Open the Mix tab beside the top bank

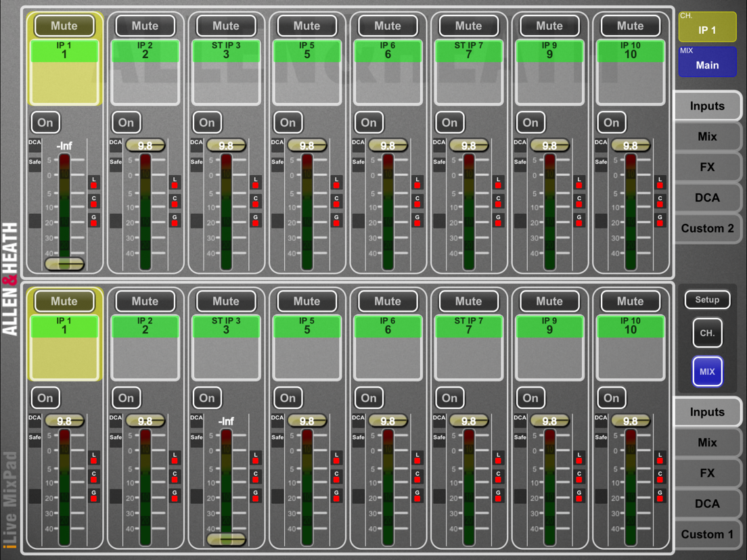pos(708,137)
